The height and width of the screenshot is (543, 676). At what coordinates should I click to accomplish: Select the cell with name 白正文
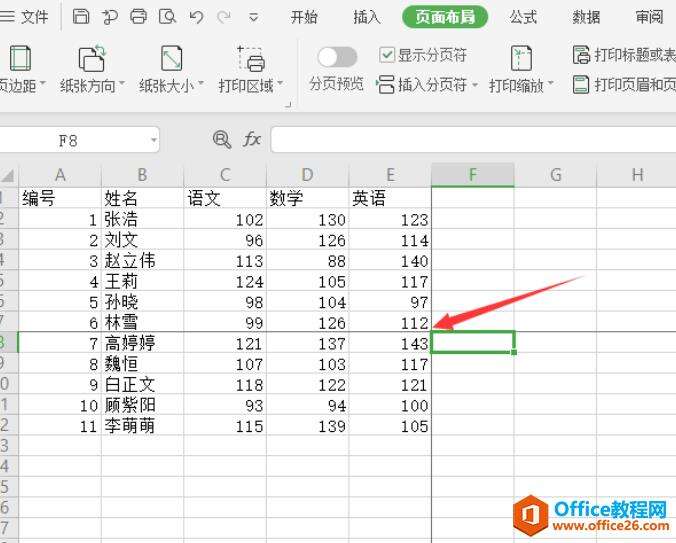(142, 384)
